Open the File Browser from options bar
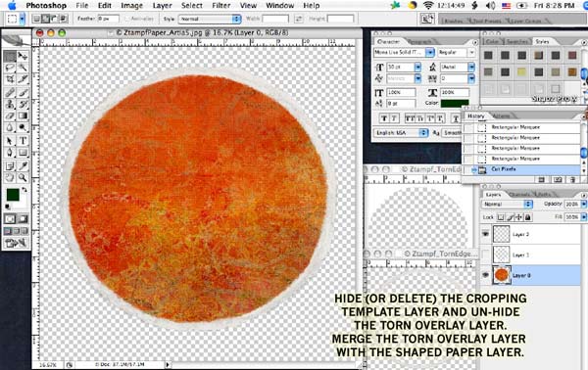588x370 pixels. point(427,19)
